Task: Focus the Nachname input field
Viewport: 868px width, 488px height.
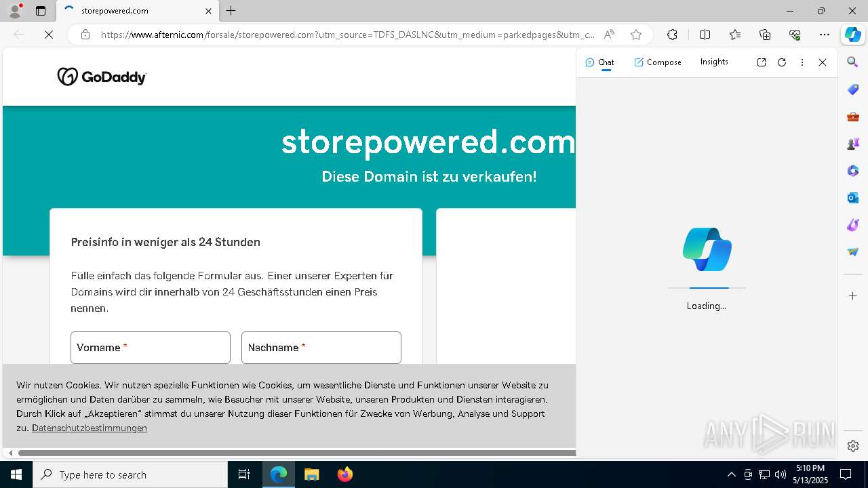Action: point(321,348)
